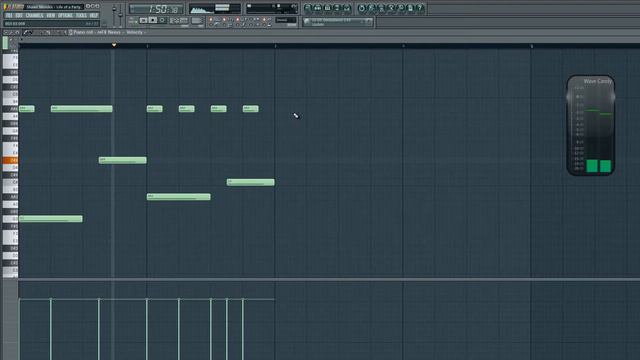Image resolution: width=640 pixels, height=360 pixels.
Task: Click the project title bar text
Action: 54,7
